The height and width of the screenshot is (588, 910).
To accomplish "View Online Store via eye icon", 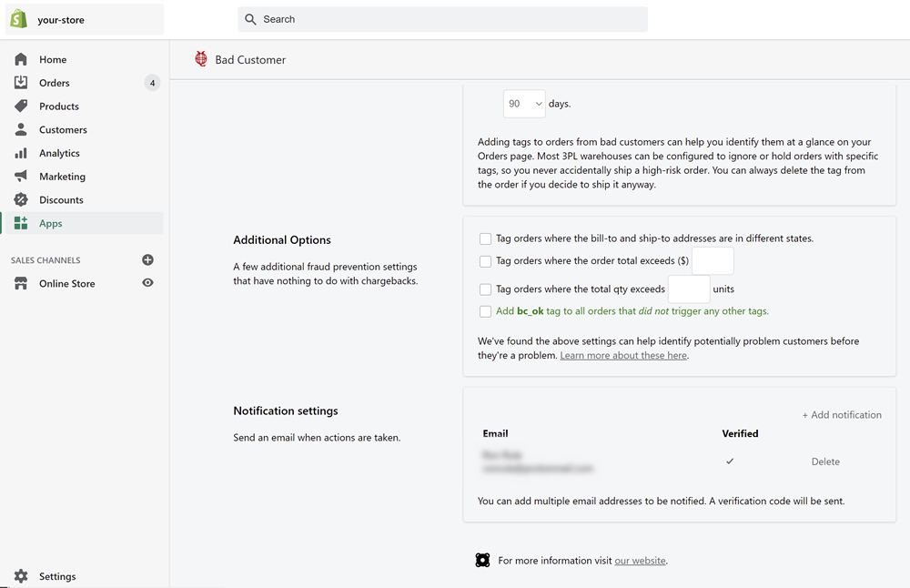I will tap(148, 283).
